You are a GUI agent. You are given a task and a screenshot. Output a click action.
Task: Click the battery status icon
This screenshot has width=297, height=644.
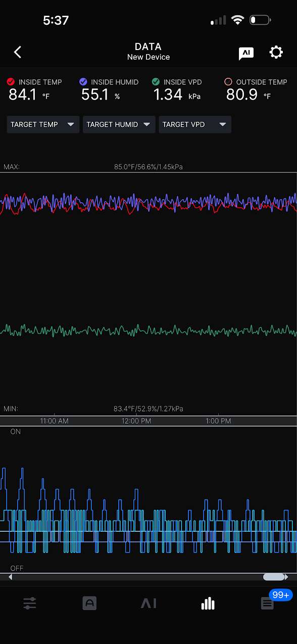click(260, 20)
